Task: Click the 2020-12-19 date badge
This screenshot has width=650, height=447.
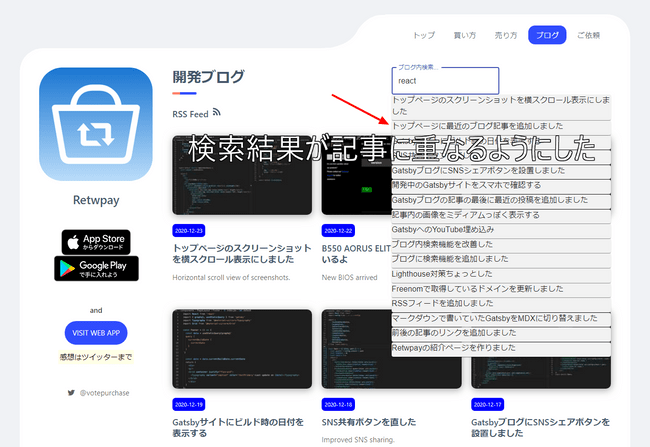Action: pos(189,404)
